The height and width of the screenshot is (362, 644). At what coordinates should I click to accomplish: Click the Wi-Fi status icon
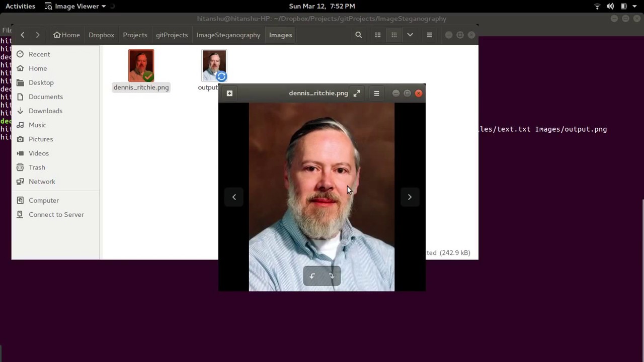597,6
